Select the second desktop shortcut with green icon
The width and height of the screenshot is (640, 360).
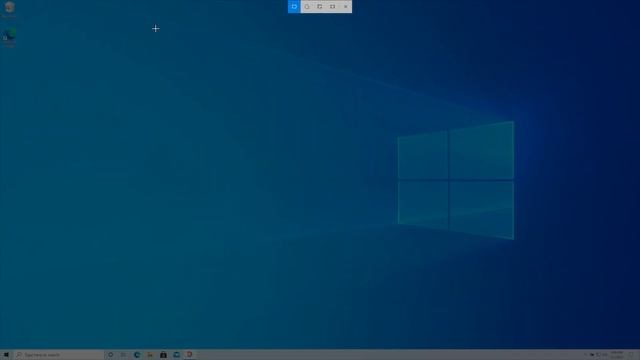[9, 37]
